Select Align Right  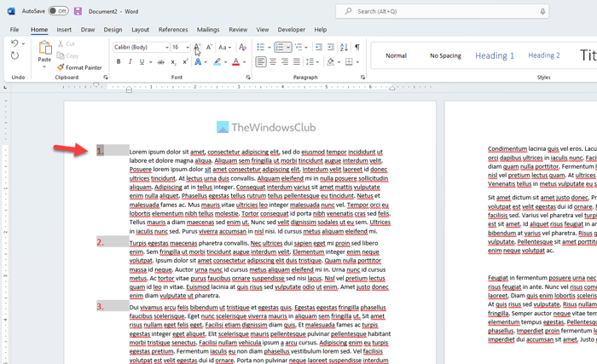tap(284, 61)
